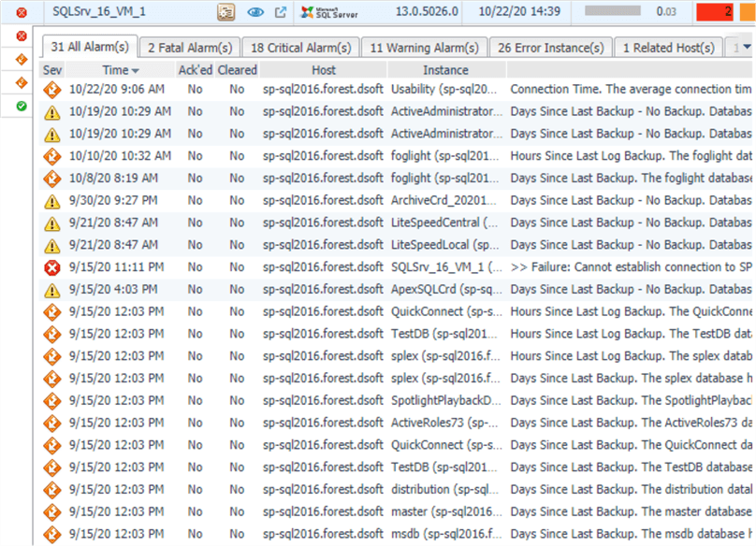Click the 'LiteSpeedCentral (...' instance cell
756x546 pixels.
(444, 223)
